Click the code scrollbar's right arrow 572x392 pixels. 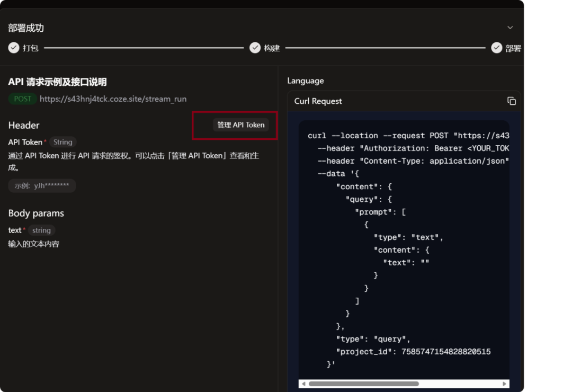tap(504, 384)
